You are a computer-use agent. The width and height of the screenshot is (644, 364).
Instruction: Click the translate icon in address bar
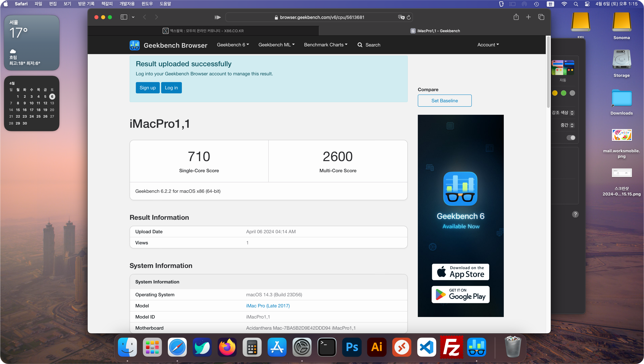[x=401, y=17]
